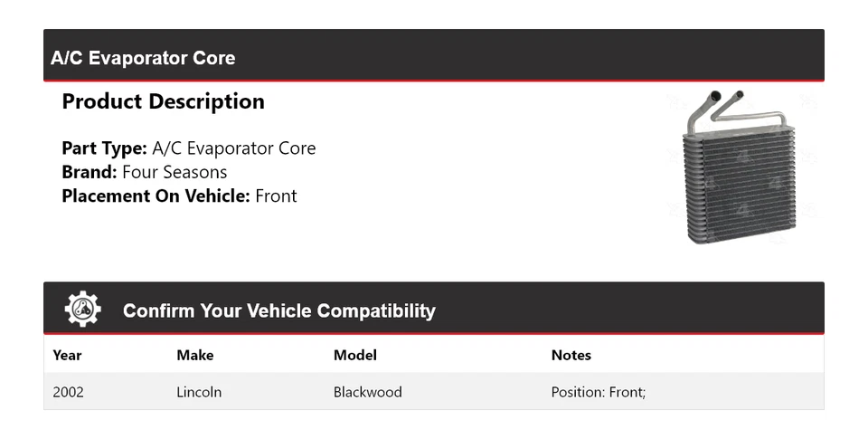This screenshot has height=439, width=868.
Task: Click the Model column header
Action: coord(355,355)
